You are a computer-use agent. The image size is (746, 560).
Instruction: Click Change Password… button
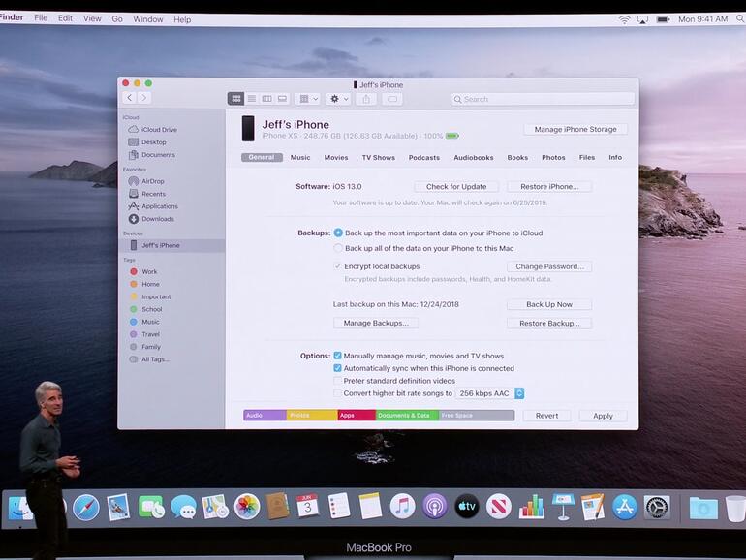549,266
